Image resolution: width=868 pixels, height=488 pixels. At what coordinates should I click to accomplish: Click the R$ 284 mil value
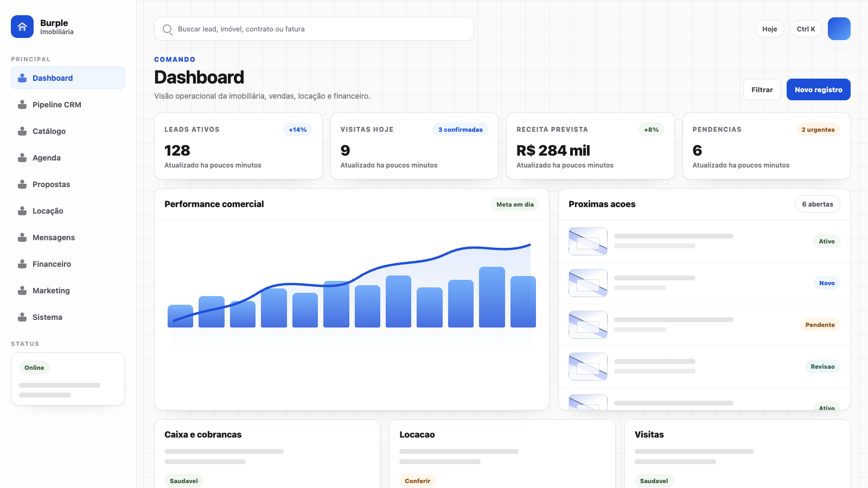(x=553, y=150)
